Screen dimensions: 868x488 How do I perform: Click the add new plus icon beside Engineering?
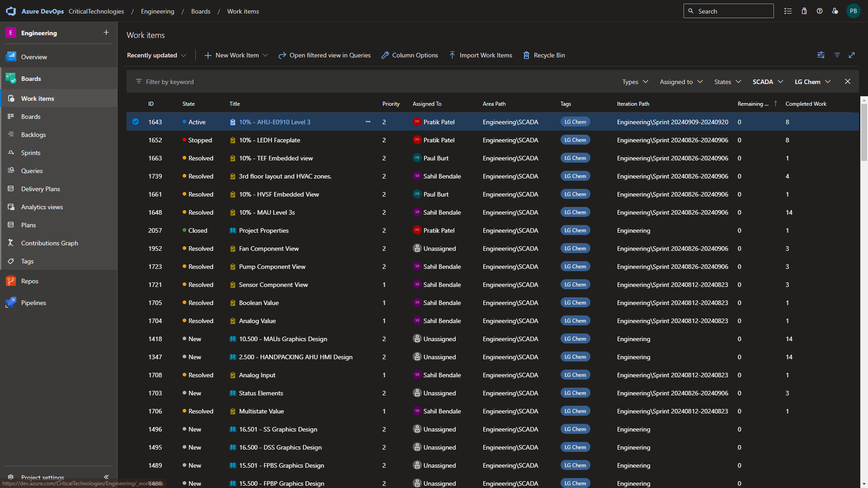pos(106,33)
